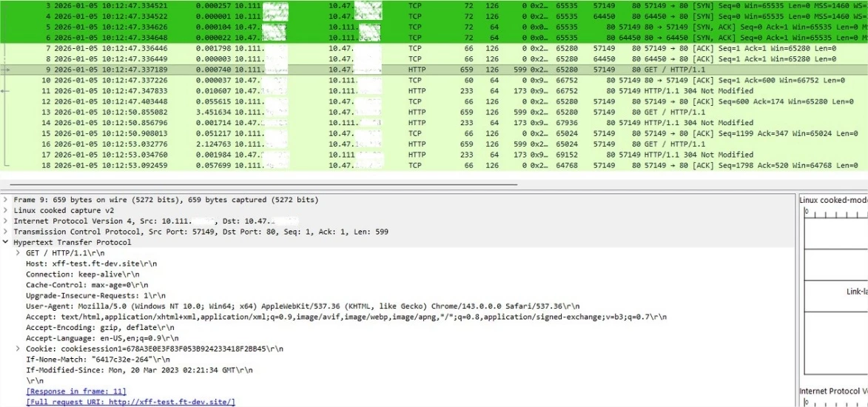Select the Host: xff-test.ft-dev.site header line
The image size is (868, 407).
point(91,263)
